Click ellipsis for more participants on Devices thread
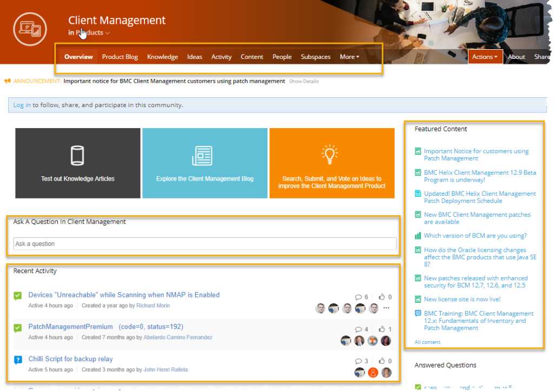 386,308
